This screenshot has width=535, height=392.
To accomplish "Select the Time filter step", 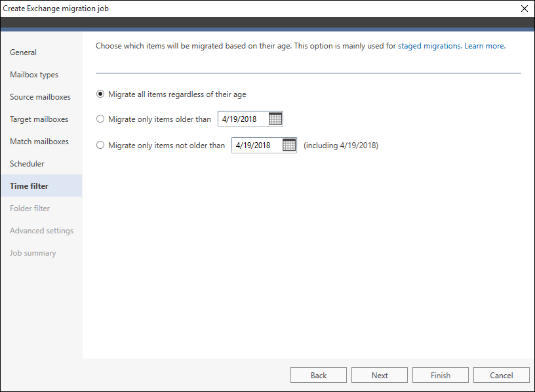I will [x=41, y=186].
